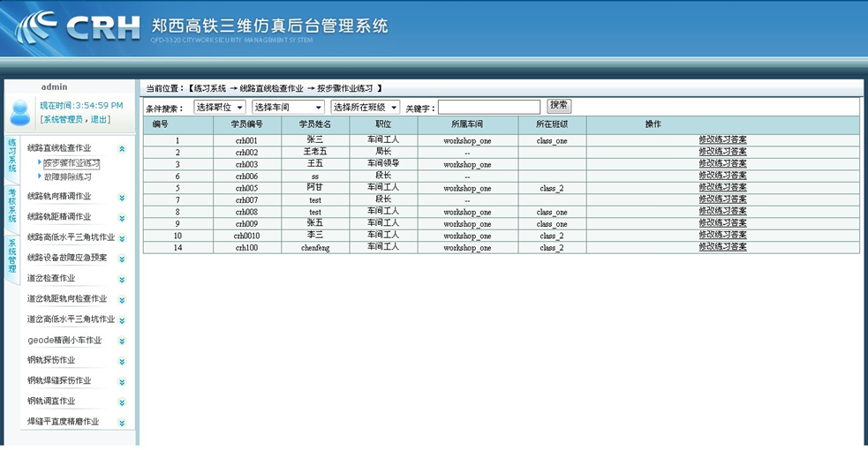Open the 选择职位 dropdown
Viewport: 868px width, 450px height.
(219, 108)
